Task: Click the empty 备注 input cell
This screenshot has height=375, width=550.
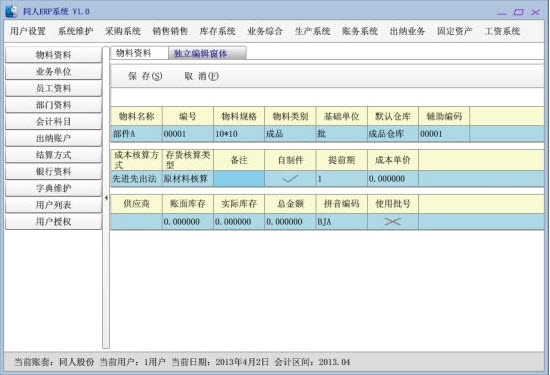Action: (x=239, y=179)
